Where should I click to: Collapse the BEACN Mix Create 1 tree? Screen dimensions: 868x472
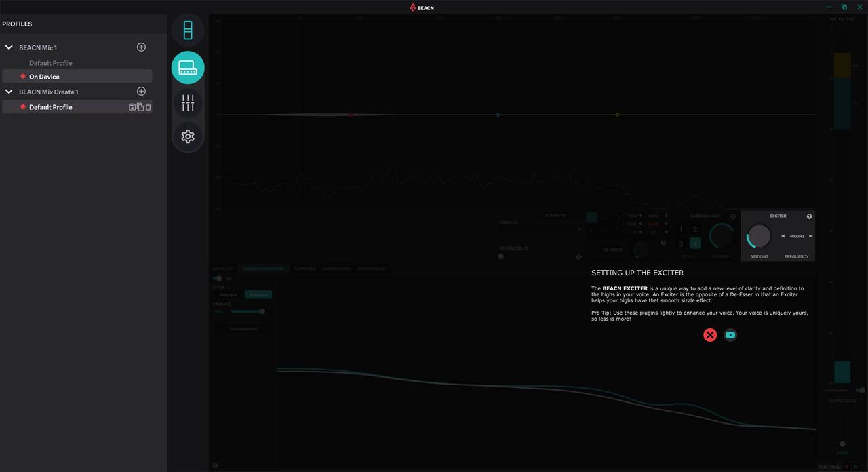[9, 92]
